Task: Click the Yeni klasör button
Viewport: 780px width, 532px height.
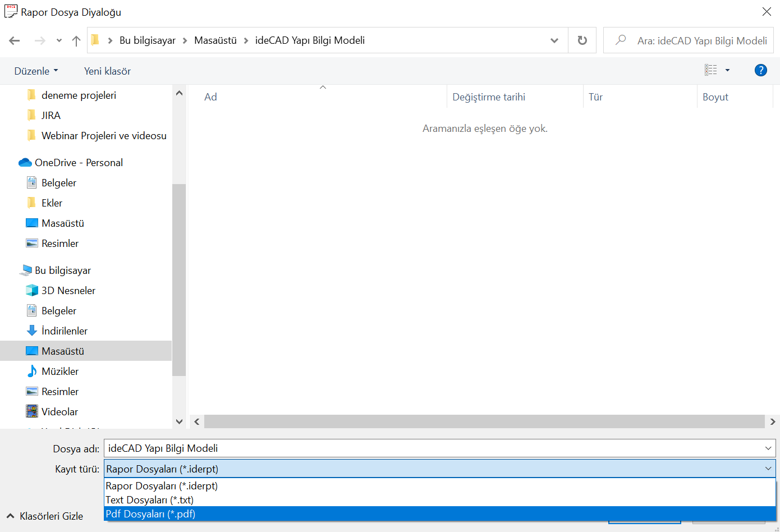Action: (107, 71)
